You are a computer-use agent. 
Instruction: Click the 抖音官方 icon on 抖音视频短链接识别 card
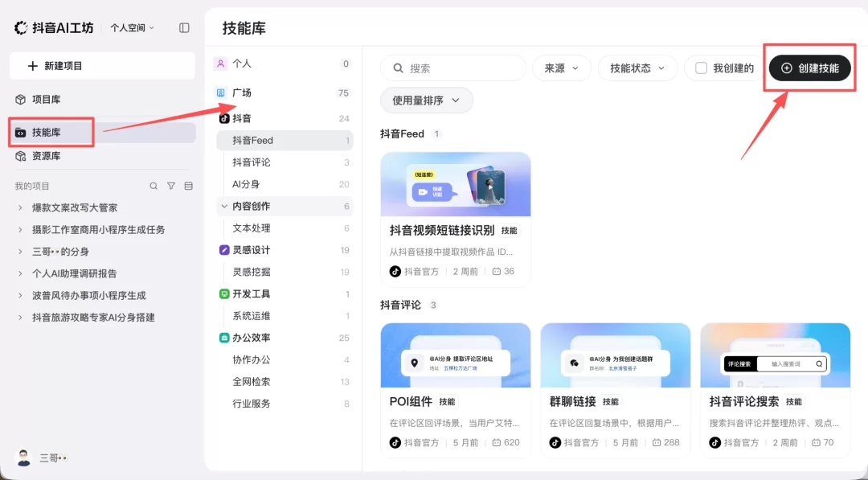(395, 271)
